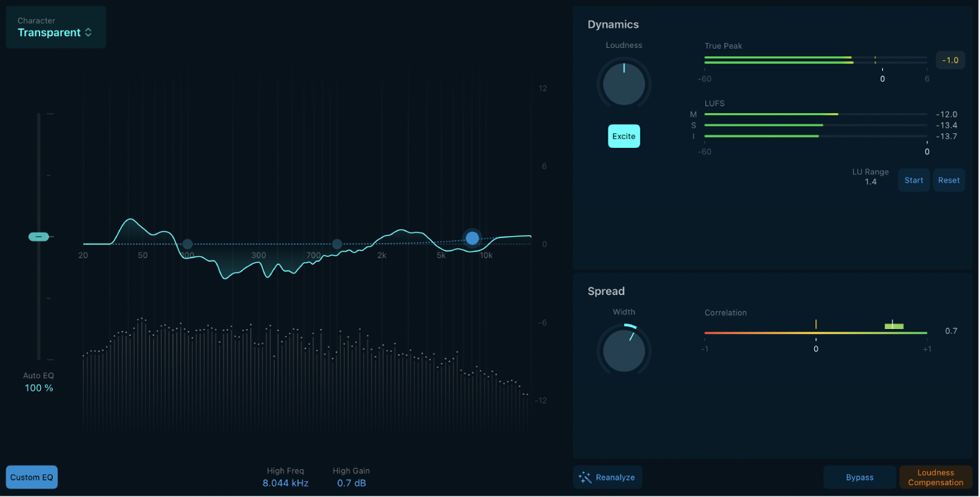Toggle the Excite option
This screenshot has height=497, width=980.
point(623,136)
